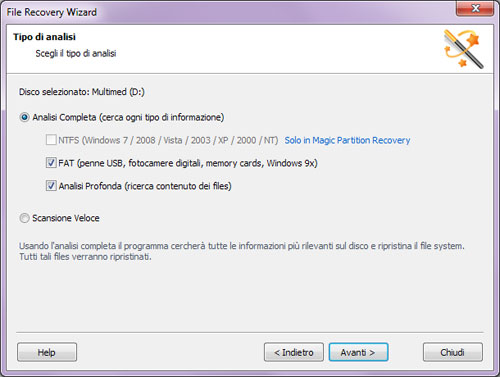
Task: Uncheck the FAT file system checkbox
Action: point(51,163)
